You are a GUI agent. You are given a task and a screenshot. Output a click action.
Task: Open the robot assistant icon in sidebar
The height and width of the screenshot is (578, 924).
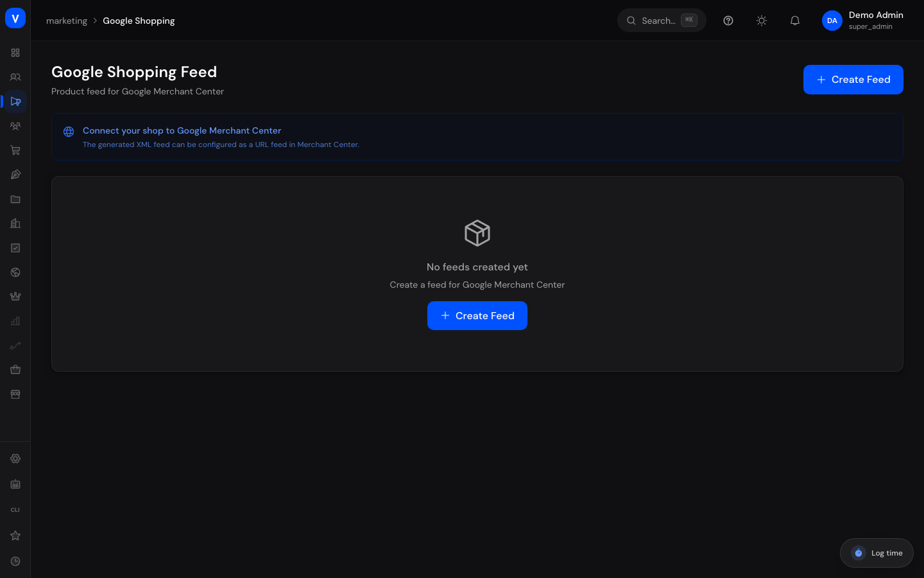click(x=15, y=484)
